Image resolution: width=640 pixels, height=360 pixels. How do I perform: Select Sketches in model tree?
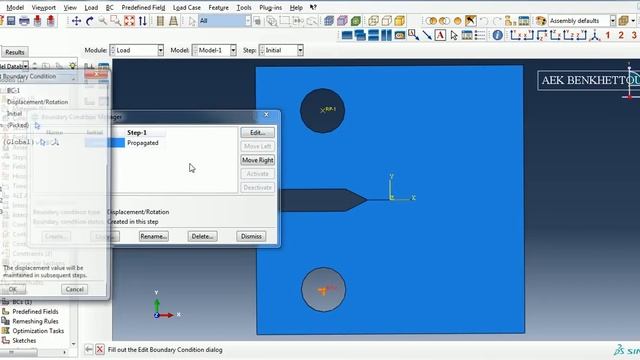(x=24, y=340)
